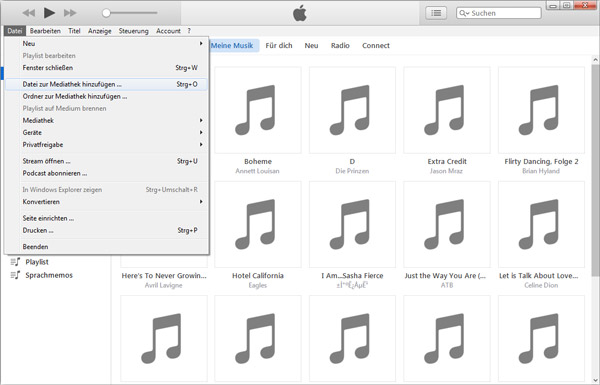The height and width of the screenshot is (385, 600).
Task: Open the Flirty Dancing, Folge 2 album
Action: pyautogui.click(x=541, y=110)
